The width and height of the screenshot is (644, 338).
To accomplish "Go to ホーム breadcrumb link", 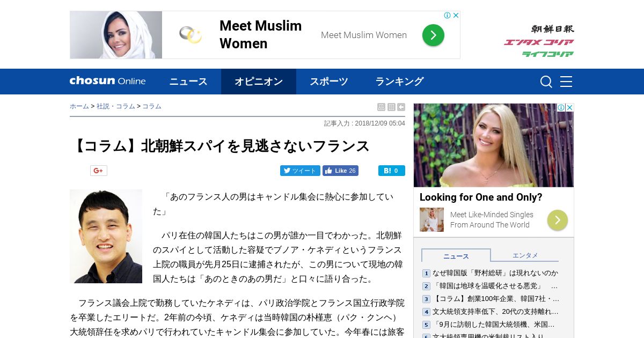I will 79,106.
